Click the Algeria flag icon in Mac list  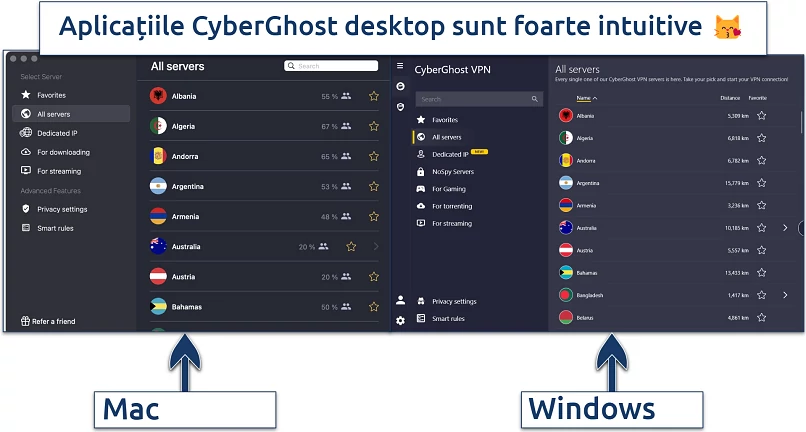158,126
